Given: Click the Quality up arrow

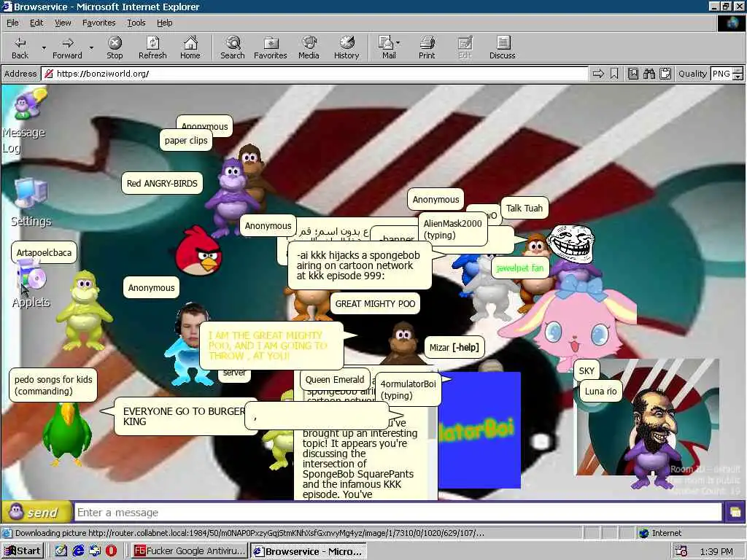Looking at the screenshot, I should [x=738, y=71].
